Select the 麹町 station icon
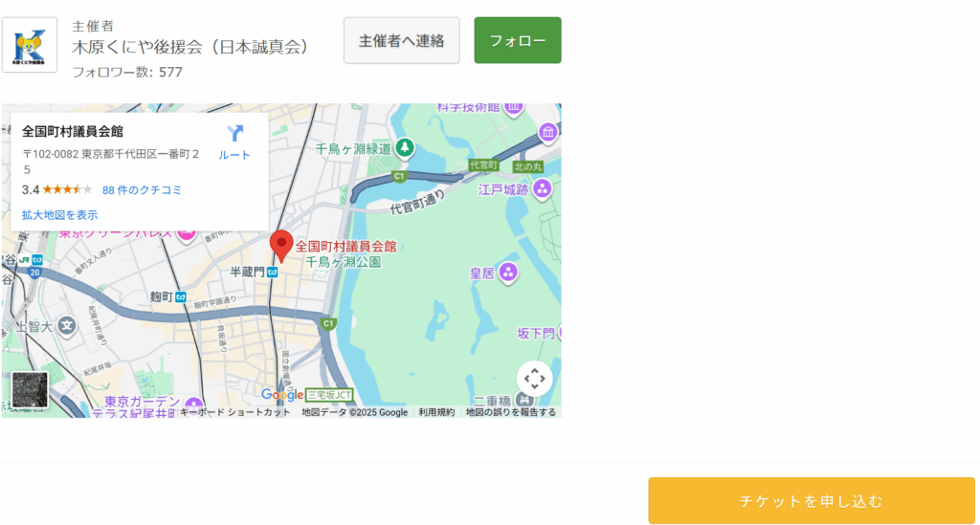980x525 pixels. click(180, 298)
